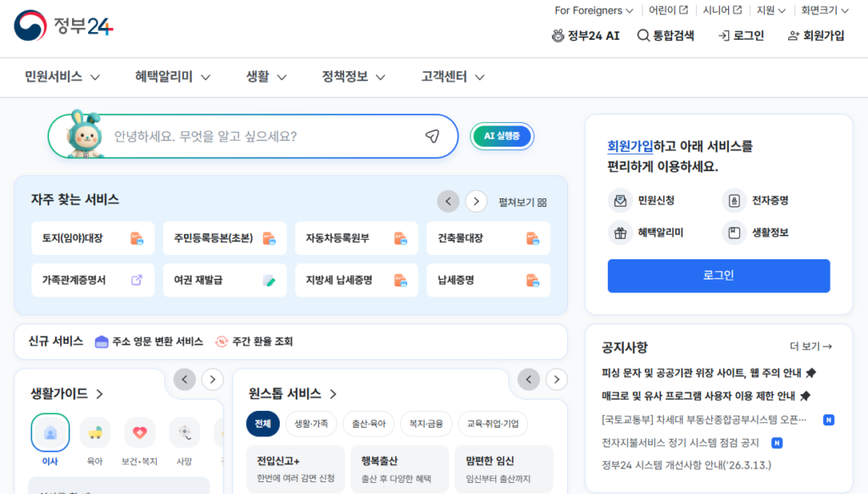Image resolution: width=868 pixels, height=494 pixels.
Task: Toggle the AI 실행중 switch
Action: tap(502, 136)
